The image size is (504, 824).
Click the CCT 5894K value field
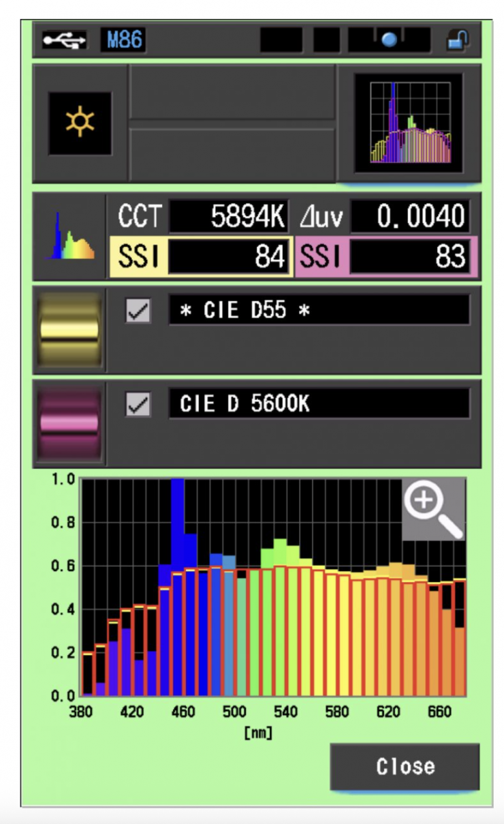pos(230,217)
